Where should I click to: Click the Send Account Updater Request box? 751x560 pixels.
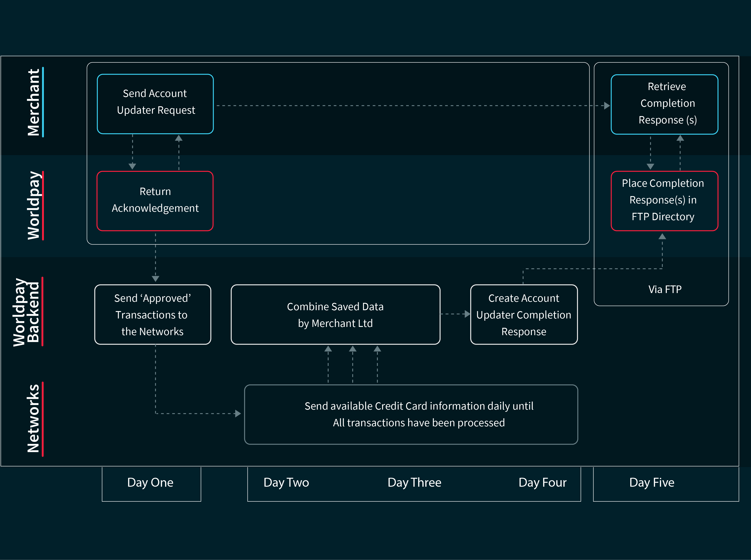click(155, 103)
